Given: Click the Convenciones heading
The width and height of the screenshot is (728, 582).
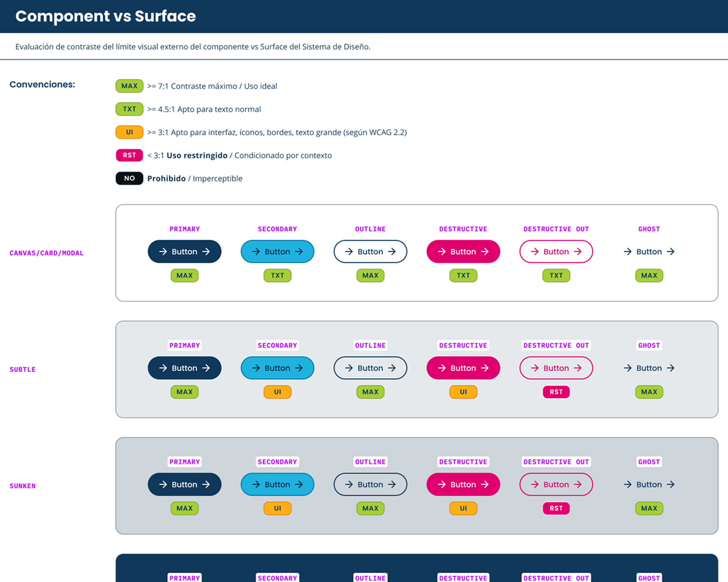Looking at the screenshot, I should [42, 84].
